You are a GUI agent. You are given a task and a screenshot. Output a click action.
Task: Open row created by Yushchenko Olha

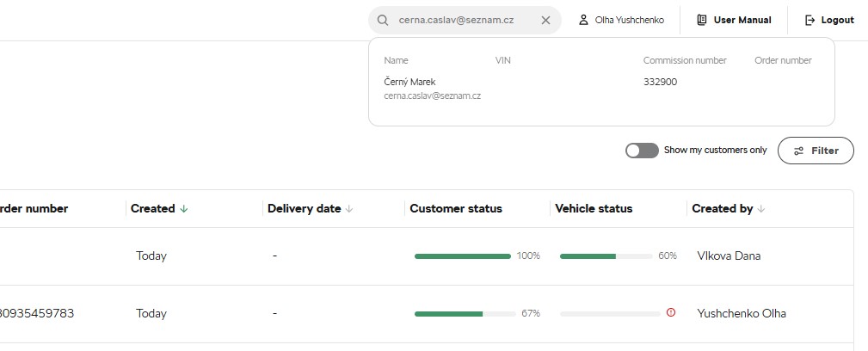click(x=742, y=313)
